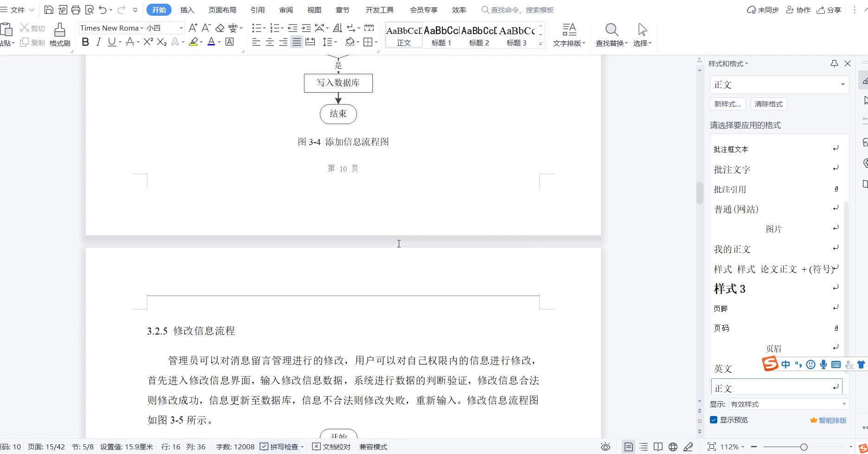Click the sort icon
868x454 pixels.
[338, 28]
